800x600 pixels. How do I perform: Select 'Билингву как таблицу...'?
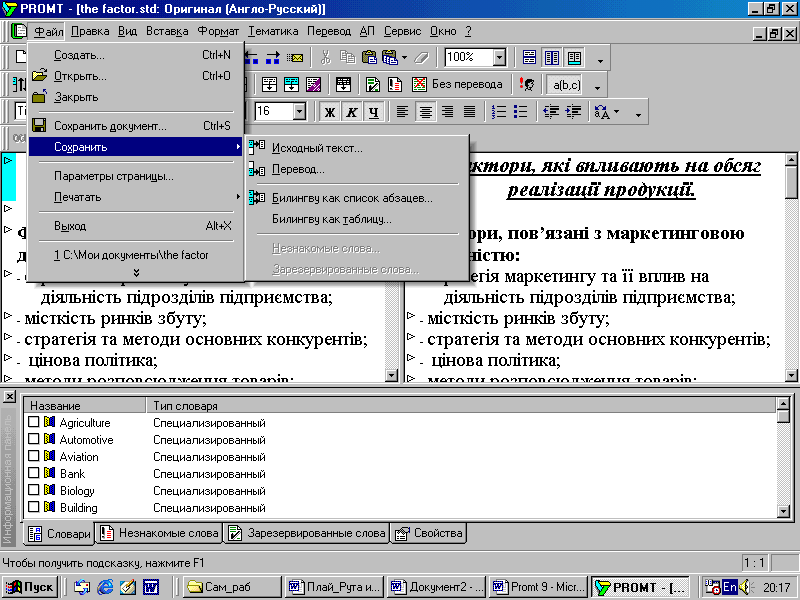(x=357, y=219)
